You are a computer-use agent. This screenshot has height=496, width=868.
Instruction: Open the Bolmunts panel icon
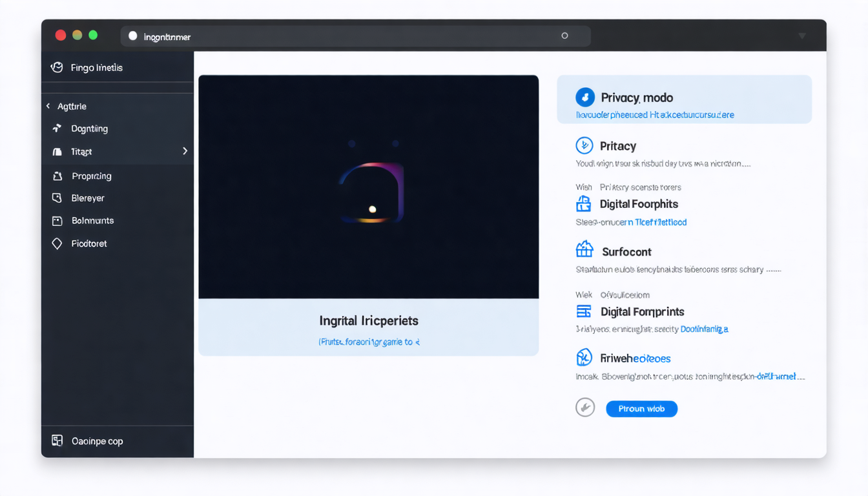[x=57, y=220]
